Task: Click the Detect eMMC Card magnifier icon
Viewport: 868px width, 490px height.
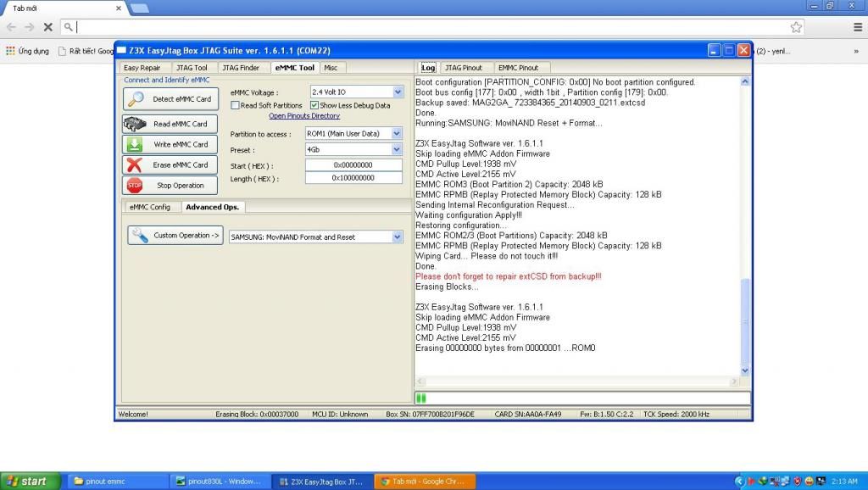Action: point(136,99)
